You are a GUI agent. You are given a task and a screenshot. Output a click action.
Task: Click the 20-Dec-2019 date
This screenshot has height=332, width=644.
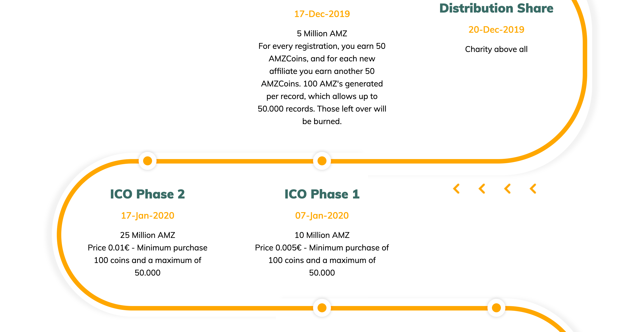(x=496, y=30)
